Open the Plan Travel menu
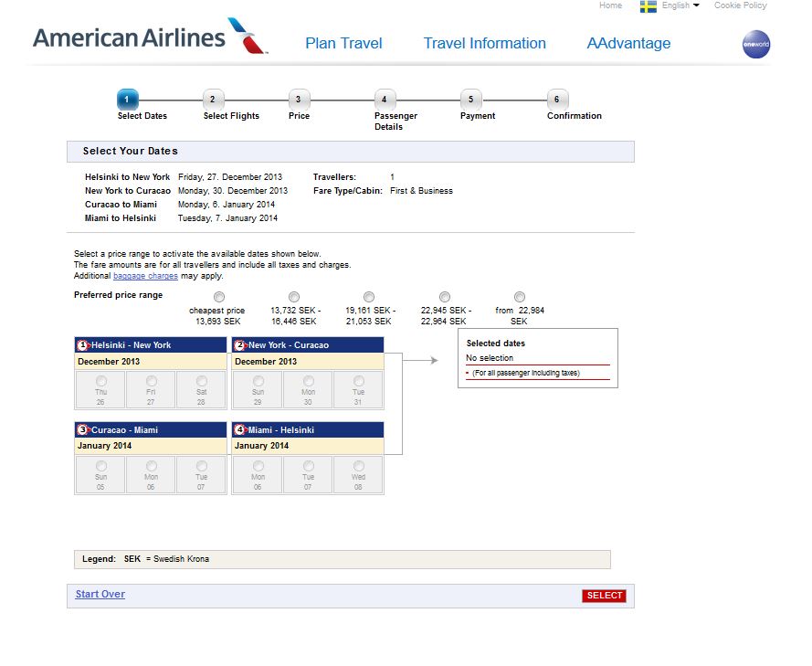 pos(343,43)
